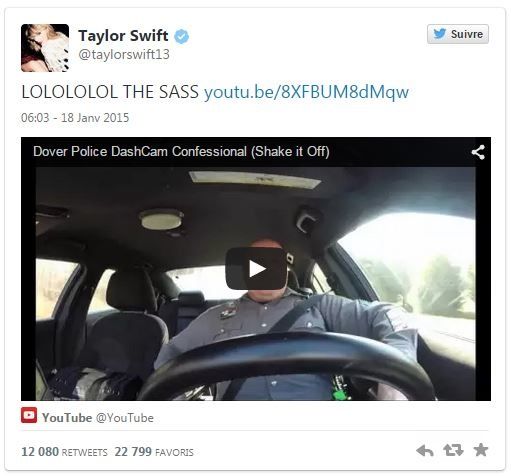The width and height of the screenshot is (511, 476).
Task: Open Taylor Swift's profile picture
Action: (45, 48)
